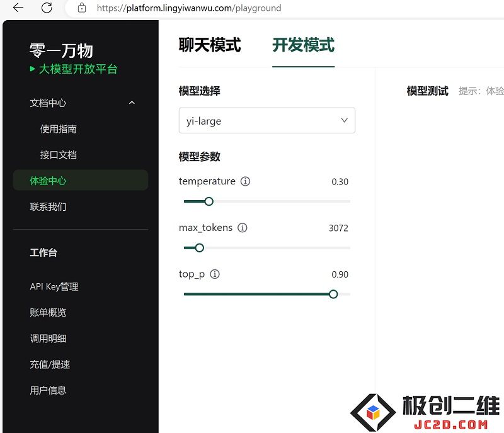The width and height of the screenshot is (504, 433).
Task: Click the 工作台 section heading
Action: pyautogui.click(x=43, y=252)
